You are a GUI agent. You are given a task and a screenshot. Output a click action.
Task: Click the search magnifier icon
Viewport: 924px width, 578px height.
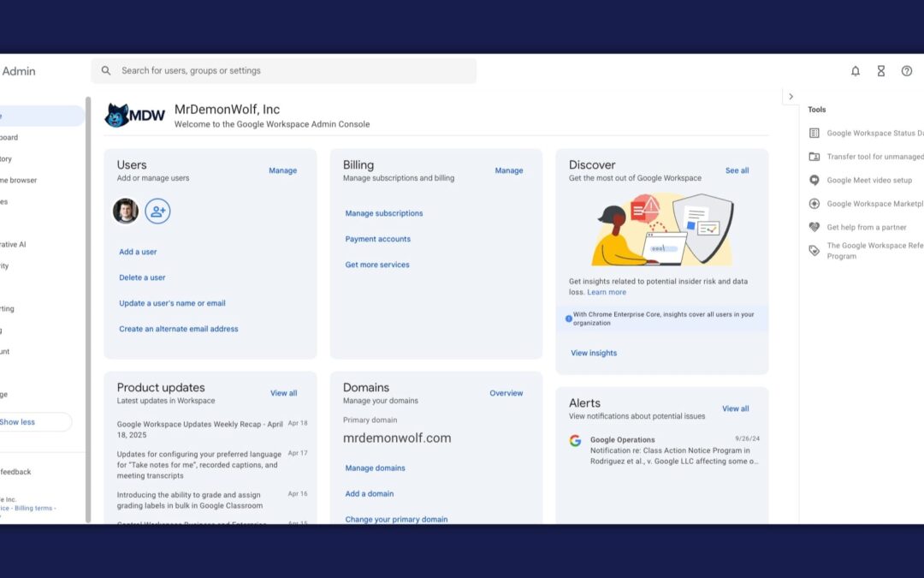[x=106, y=71]
